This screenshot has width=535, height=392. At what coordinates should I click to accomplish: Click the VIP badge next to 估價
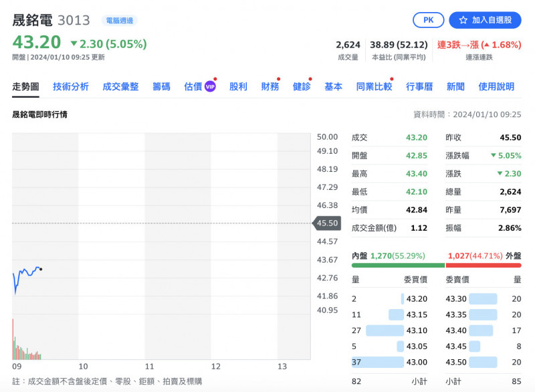(210, 87)
